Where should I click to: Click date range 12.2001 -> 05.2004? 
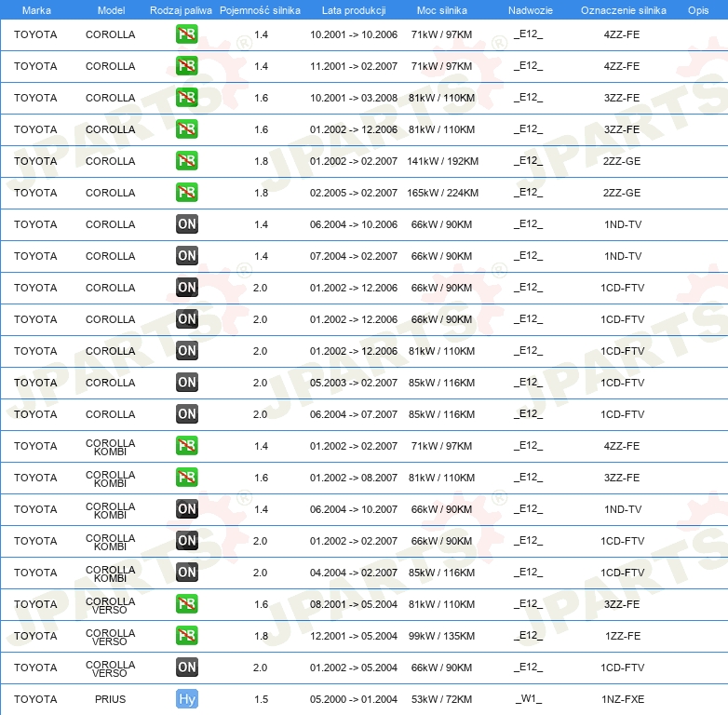click(354, 636)
